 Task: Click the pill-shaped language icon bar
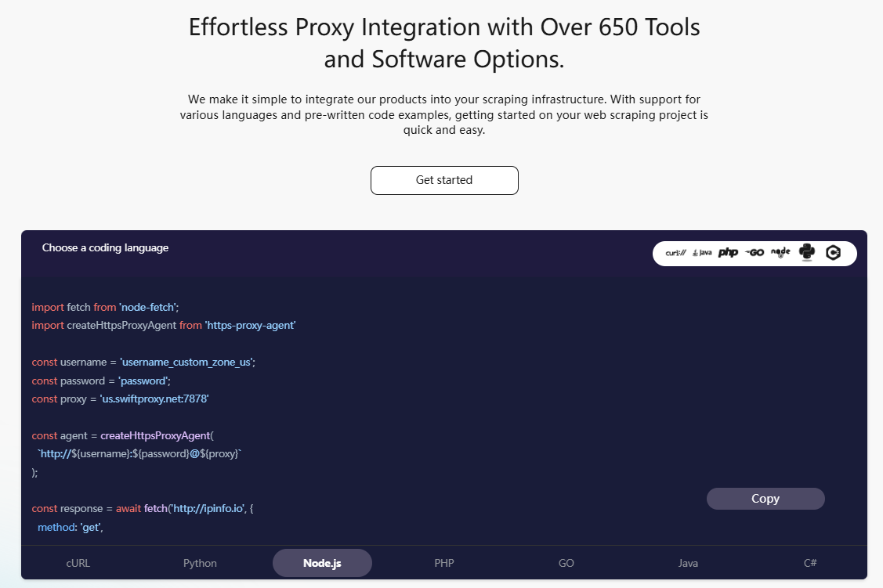(755, 253)
